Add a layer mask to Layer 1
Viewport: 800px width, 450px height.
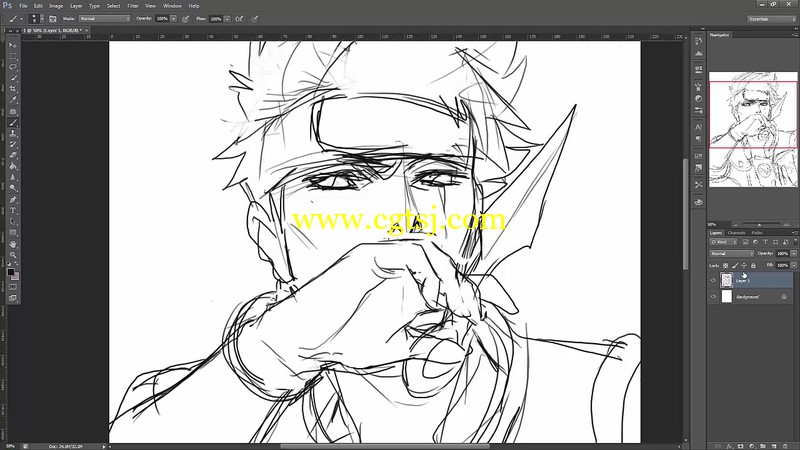pos(740,446)
